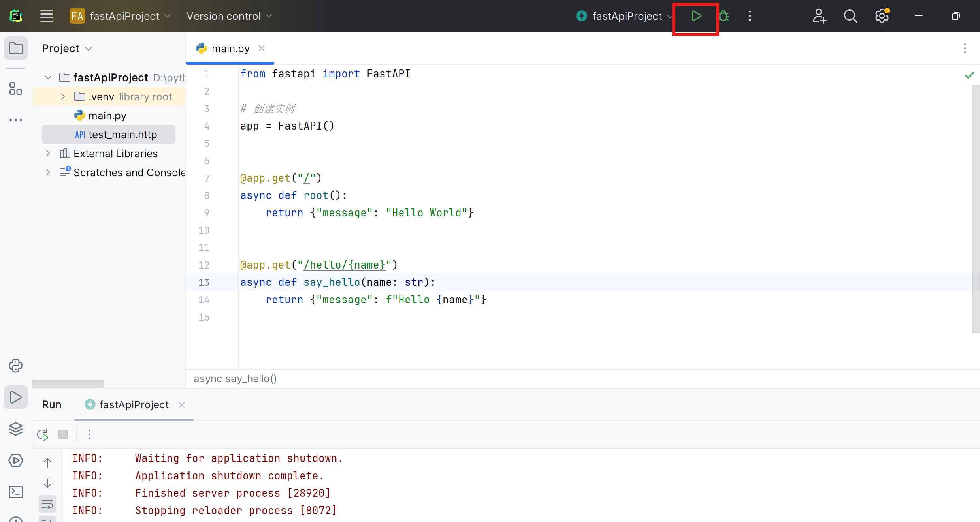Click the Stop process button

coord(63,434)
